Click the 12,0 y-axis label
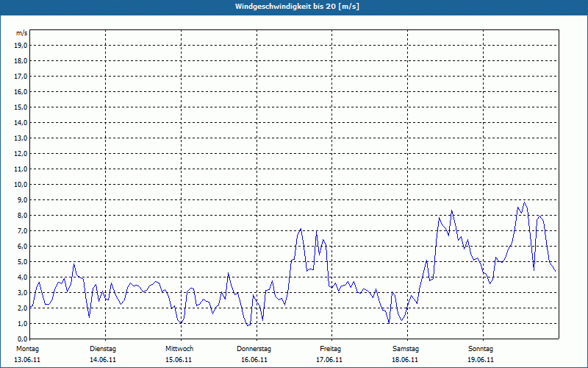The width and height of the screenshot is (588, 368). click(21, 153)
